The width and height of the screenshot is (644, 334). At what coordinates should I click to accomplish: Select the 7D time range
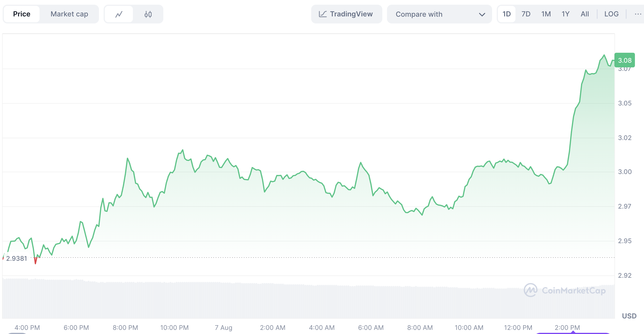526,14
